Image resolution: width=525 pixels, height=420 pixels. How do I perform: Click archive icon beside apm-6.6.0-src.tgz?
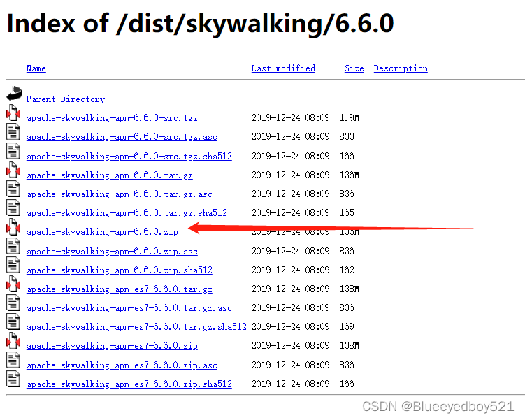(13, 113)
